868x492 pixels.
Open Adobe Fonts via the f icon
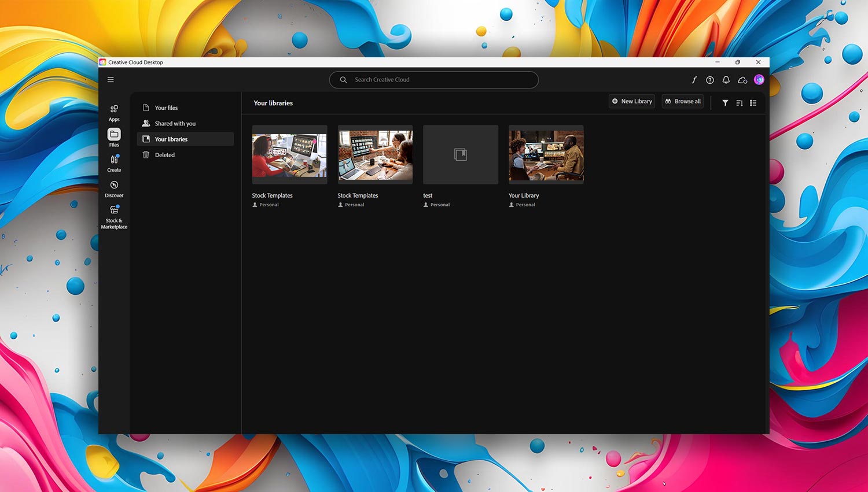coord(694,80)
